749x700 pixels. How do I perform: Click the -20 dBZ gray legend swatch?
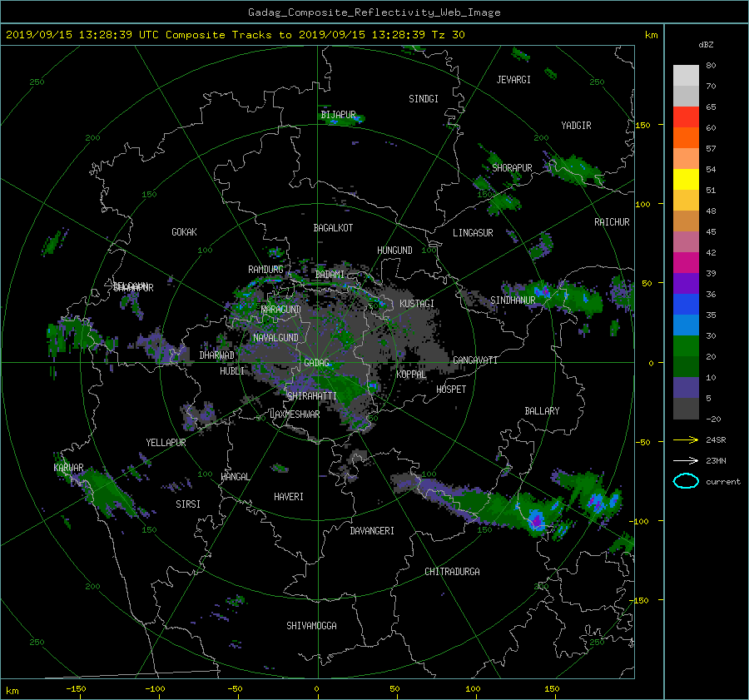coord(686,409)
